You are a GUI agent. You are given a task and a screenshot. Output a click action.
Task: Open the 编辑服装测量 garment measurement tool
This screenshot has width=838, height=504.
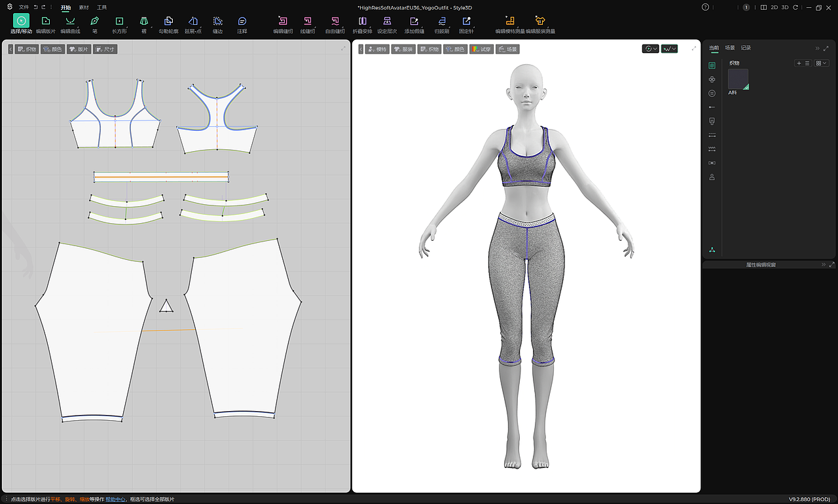pyautogui.click(x=540, y=24)
